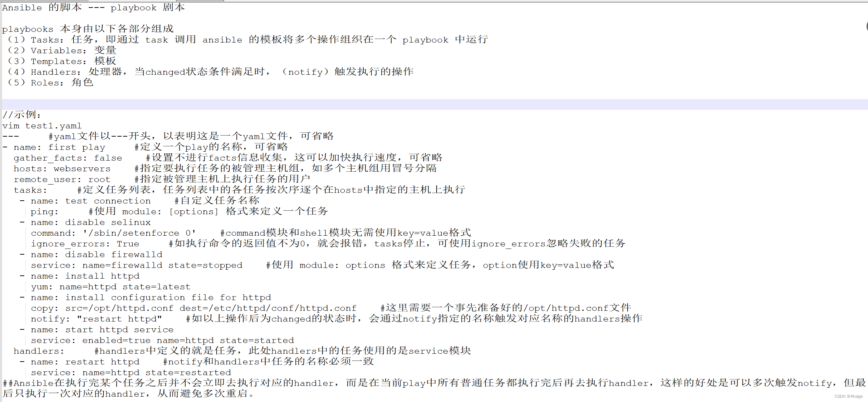Click the '##Ansible在执行完某个任务' note line
This screenshot has width=868, height=402.
[x=434, y=383]
